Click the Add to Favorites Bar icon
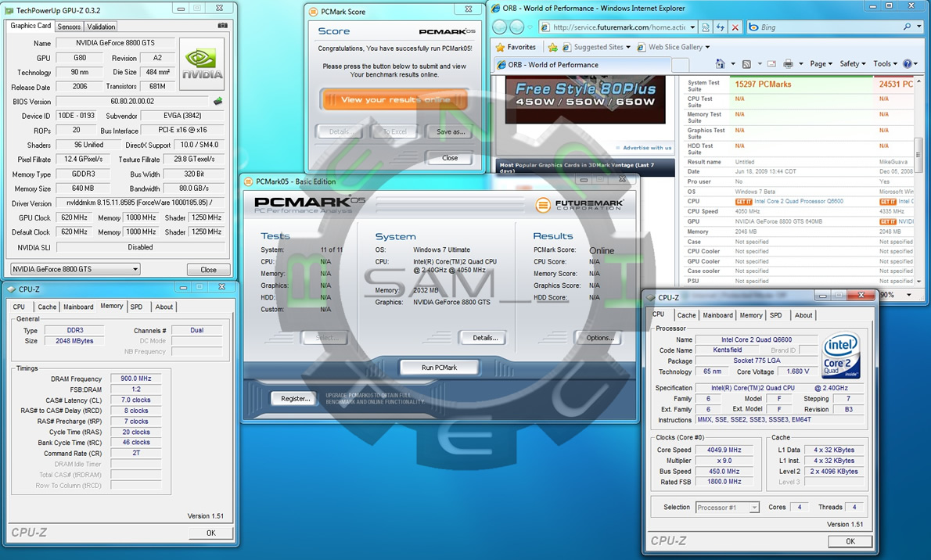Viewport: 931px width, 560px height. 553,47
